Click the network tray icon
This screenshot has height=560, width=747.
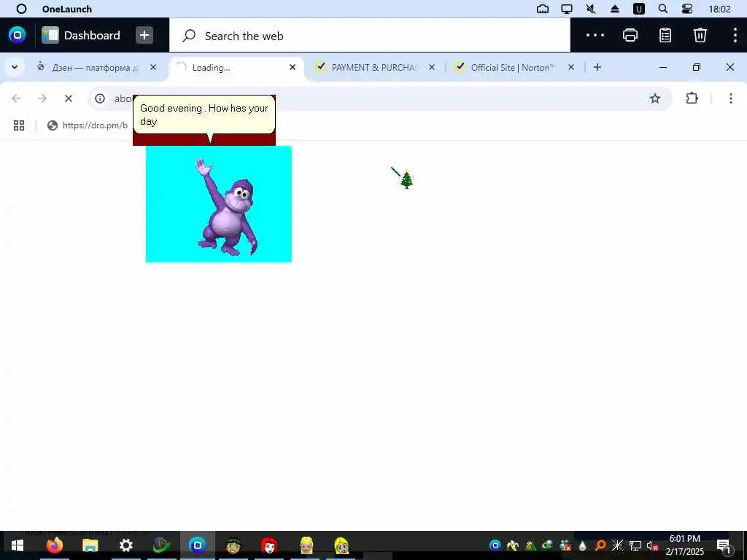635,545
